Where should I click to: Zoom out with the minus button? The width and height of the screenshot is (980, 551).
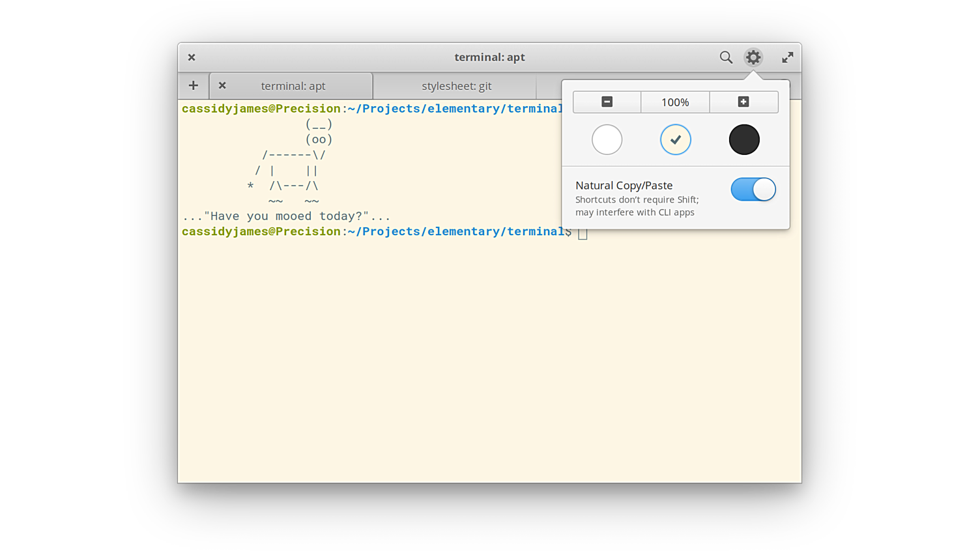point(607,102)
